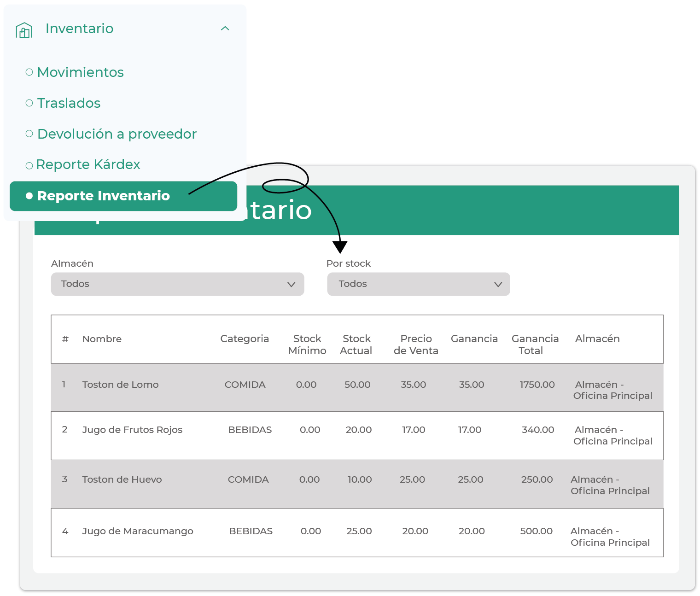Open Movimientos in the sidebar
The width and height of the screenshot is (700, 596).
(80, 72)
